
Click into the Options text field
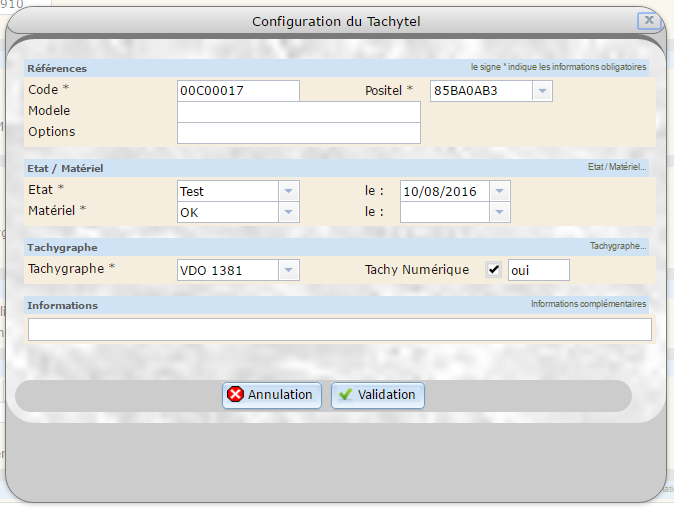(x=298, y=133)
